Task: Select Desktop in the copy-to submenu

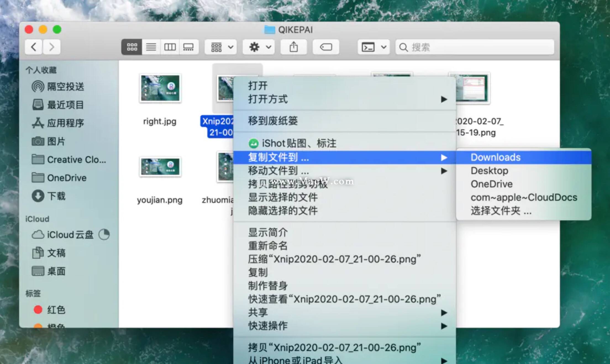Action: 489,171
